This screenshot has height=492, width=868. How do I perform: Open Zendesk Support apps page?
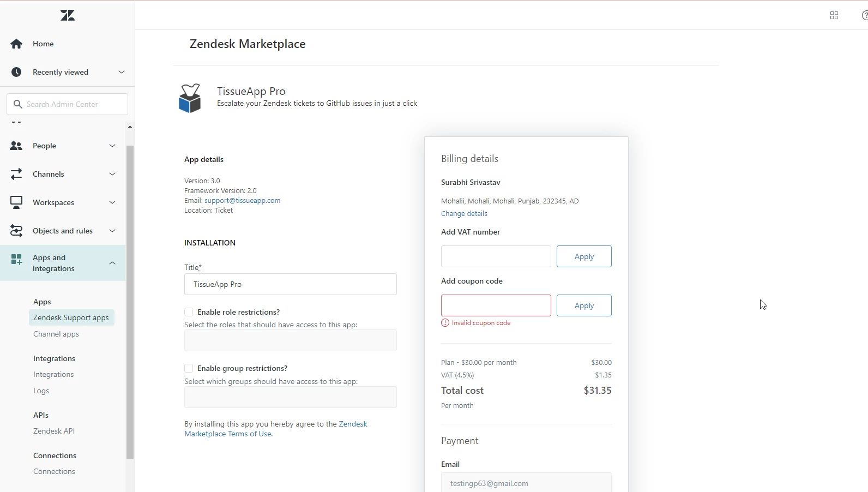tap(71, 317)
